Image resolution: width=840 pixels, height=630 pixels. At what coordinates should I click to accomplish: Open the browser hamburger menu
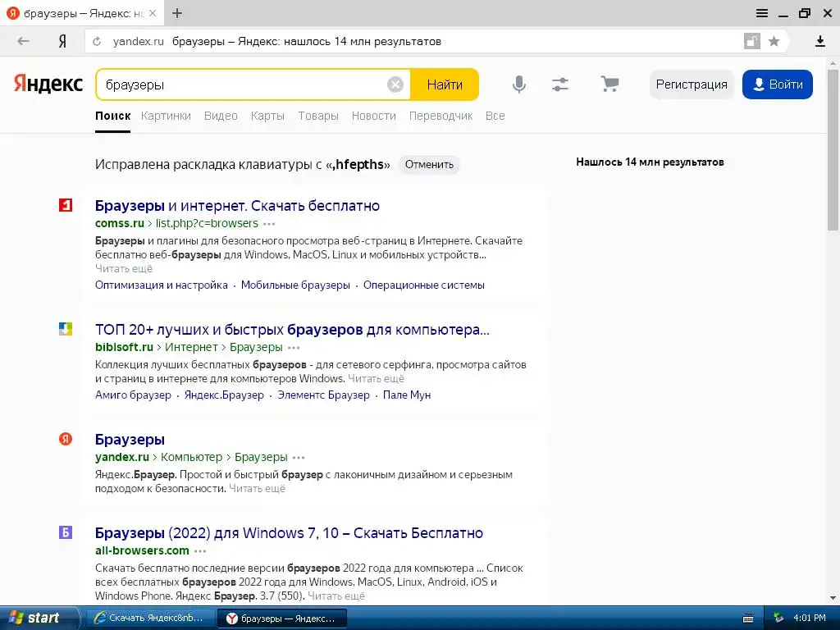tap(762, 13)
